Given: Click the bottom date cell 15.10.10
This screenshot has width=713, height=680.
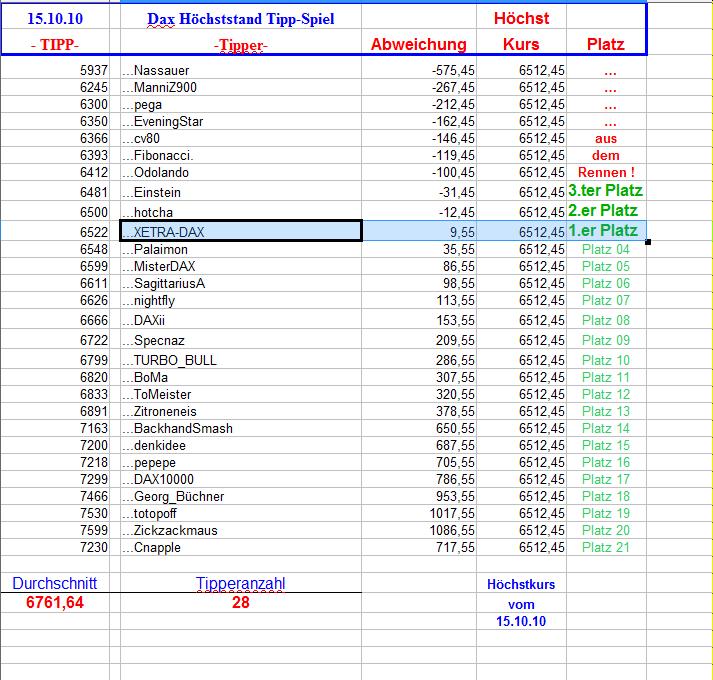Looking at the screenshot, I should (521, 621).
